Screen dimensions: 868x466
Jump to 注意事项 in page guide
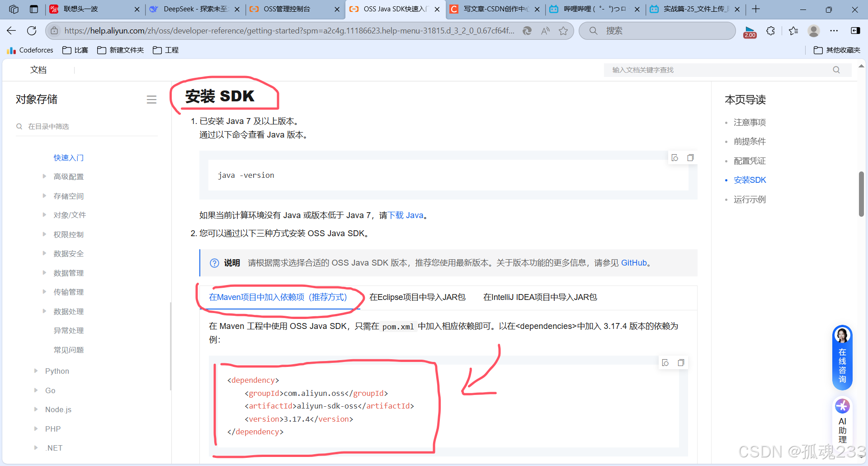tap(750, 123)
